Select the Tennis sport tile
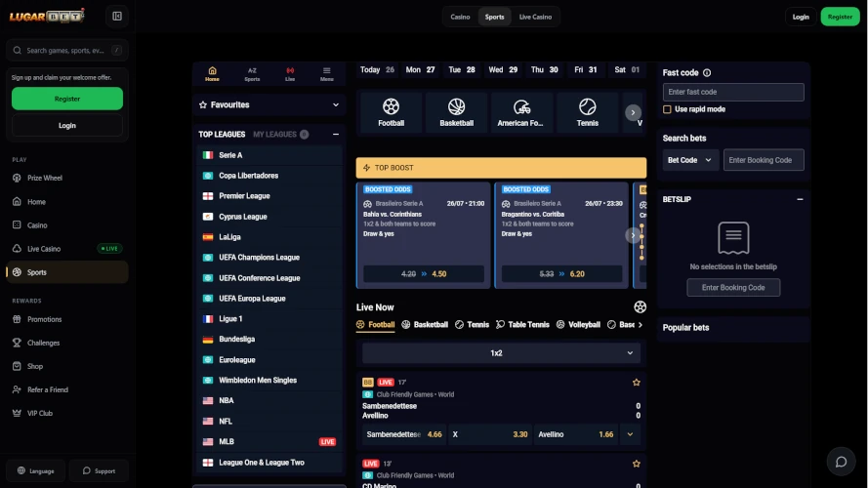Screen dimensions: 868x488 (588, 112)
